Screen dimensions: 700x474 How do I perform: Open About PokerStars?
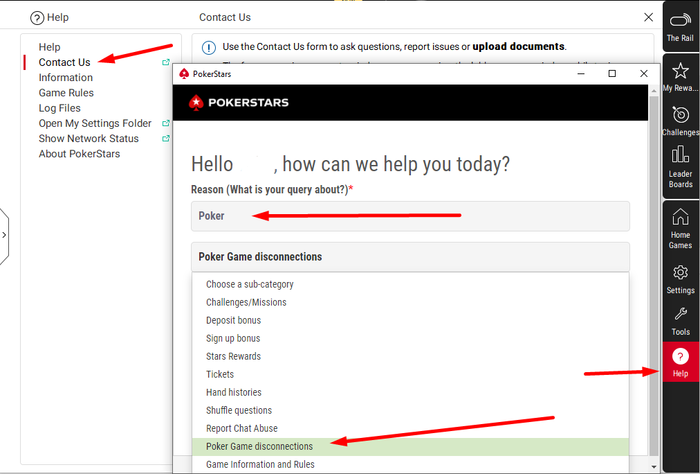coord(79,154)
